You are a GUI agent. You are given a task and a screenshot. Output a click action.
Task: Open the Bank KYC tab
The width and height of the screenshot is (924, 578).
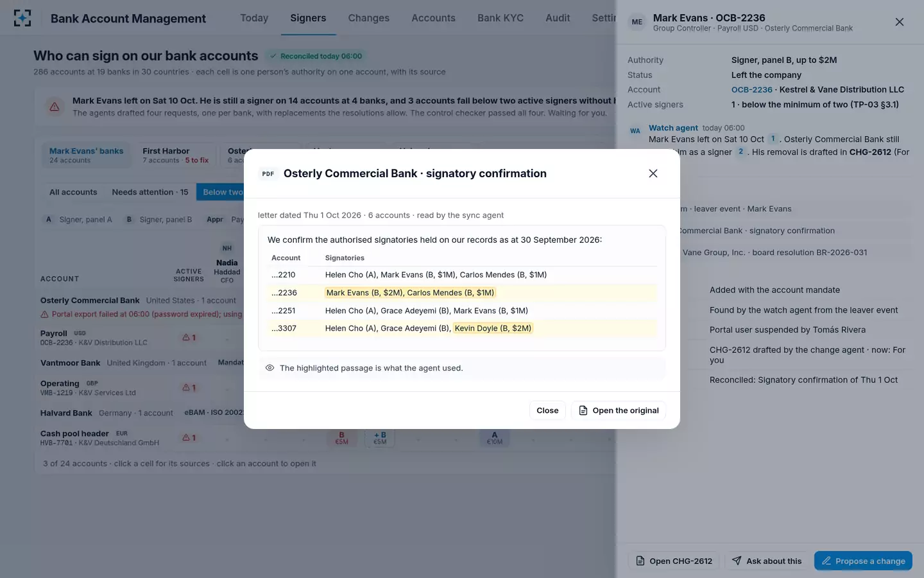(x=501, y=18)
